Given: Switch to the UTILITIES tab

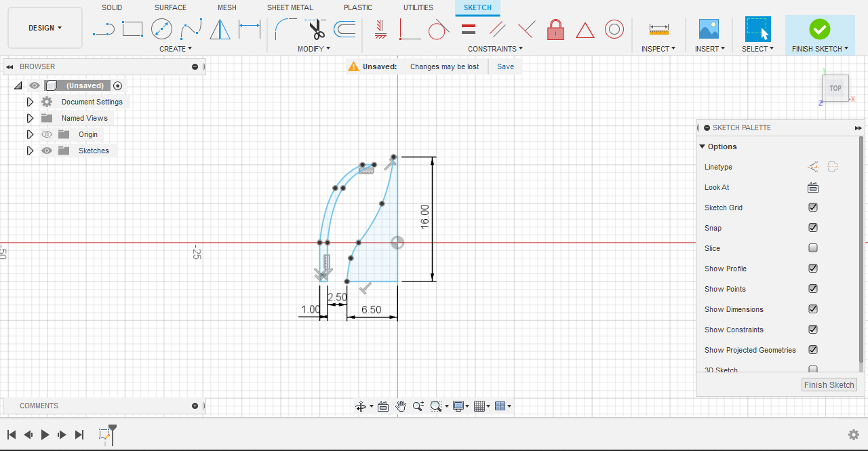Looking at the screenshot, I should click(418, 7).
